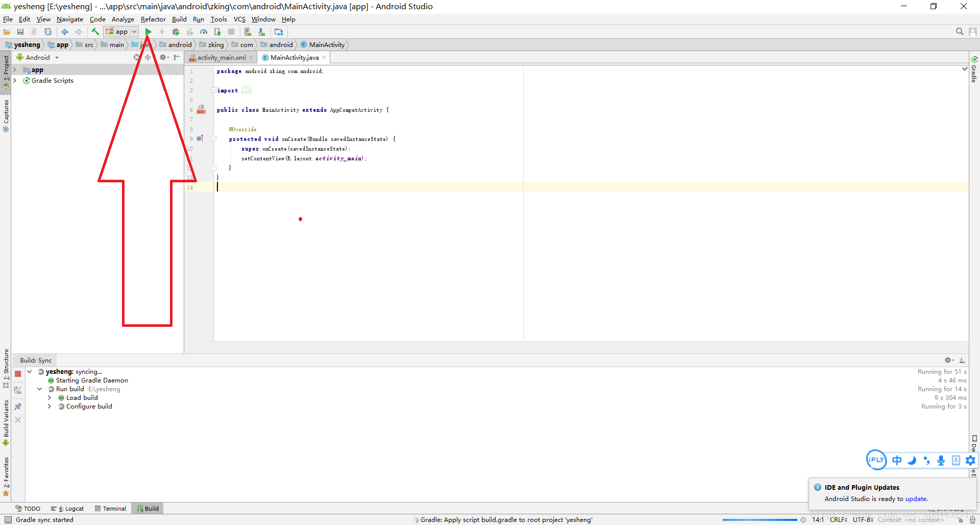Pin the Build tab with the pin icon
Screen dimensions: 980x525
[18, 407]
